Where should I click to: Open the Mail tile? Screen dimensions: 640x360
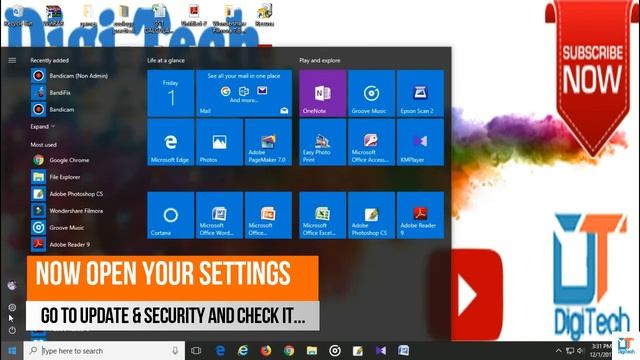[244, 93]
